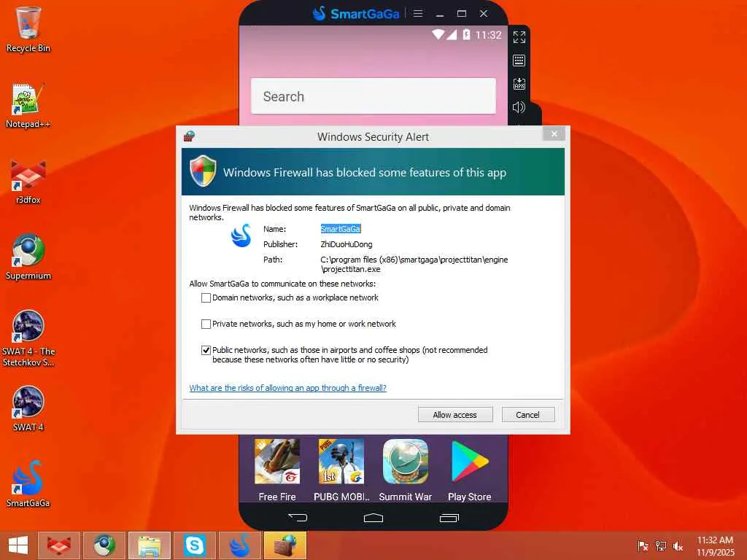Select the Windows Firewall alert taskbar item

(x=285, y=545)
